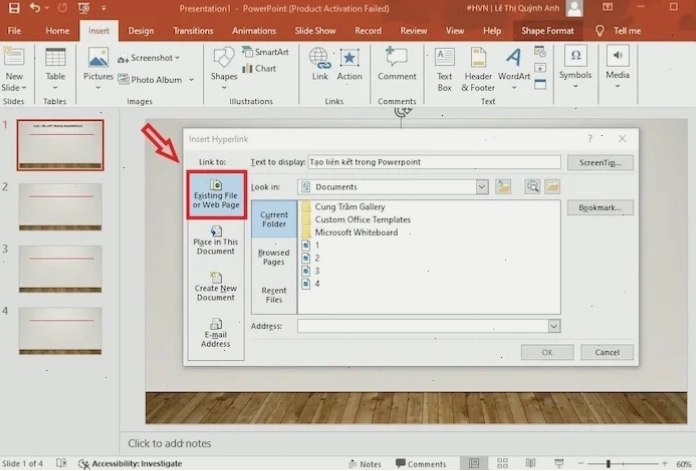Click Browse the Web icon
This screenshot has height=471, width=696.
coord(532,186)
